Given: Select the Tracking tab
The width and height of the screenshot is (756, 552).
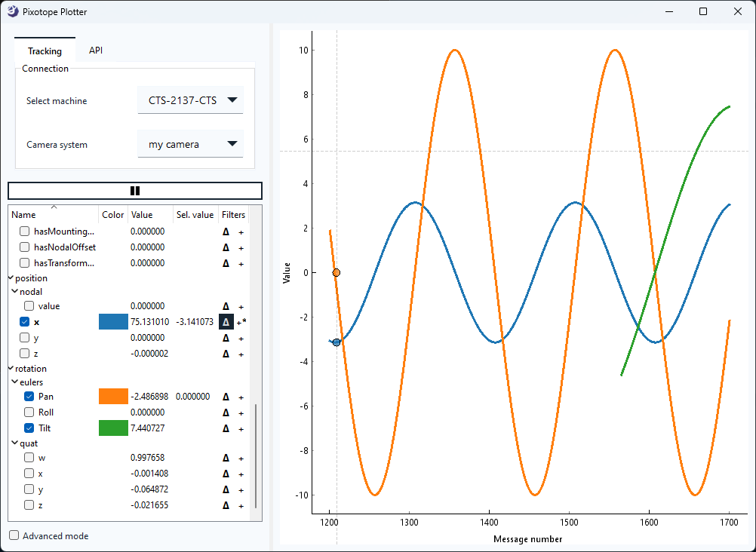Looking at the screenshot, I should click(x=45, y=51).
